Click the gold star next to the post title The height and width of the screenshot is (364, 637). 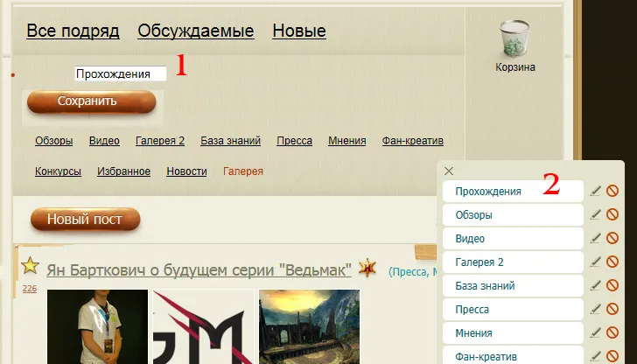click(x=30, y=266)
